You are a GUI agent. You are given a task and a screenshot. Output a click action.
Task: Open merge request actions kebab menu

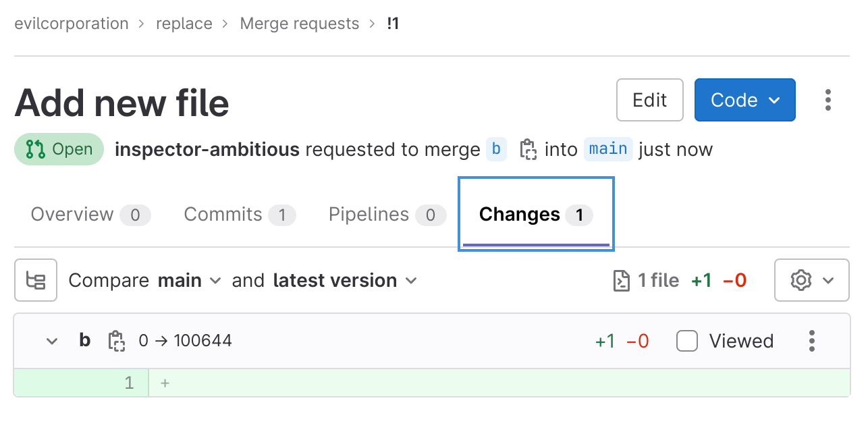click(828, 100)
